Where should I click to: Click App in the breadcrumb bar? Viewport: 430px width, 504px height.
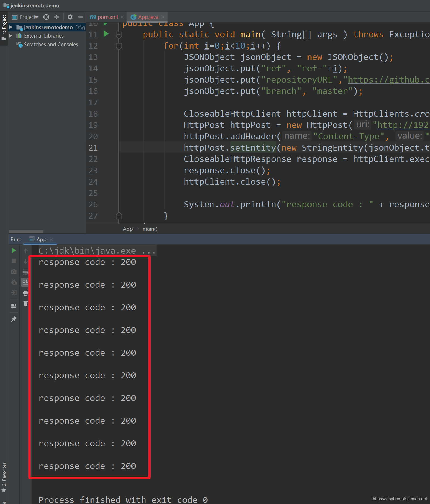click(128, 229)
